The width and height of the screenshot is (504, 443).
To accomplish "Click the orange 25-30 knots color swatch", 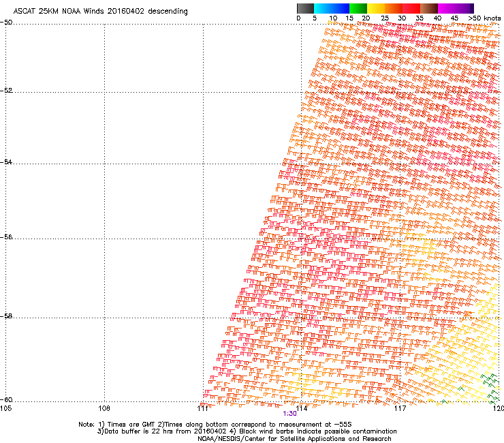I will pos(394,8).
